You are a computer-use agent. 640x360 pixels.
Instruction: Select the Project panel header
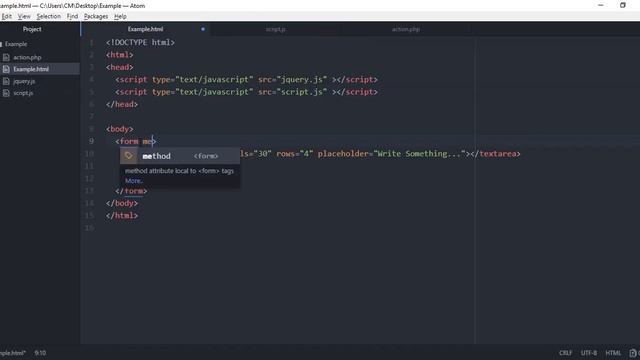(x=32, y=29)
